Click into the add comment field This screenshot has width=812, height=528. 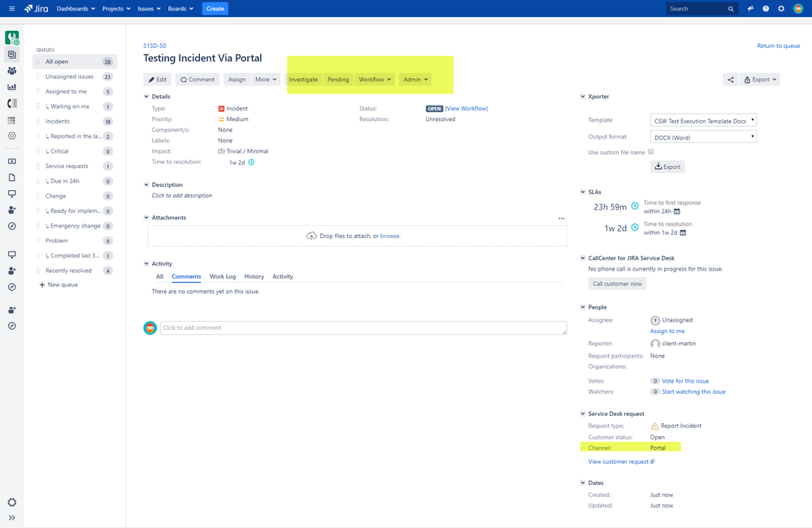pos(363,327)
